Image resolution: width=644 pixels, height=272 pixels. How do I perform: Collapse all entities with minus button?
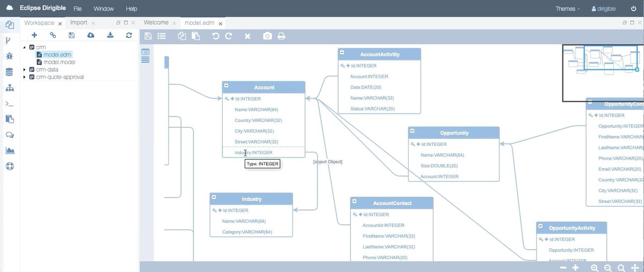(563, 268)
